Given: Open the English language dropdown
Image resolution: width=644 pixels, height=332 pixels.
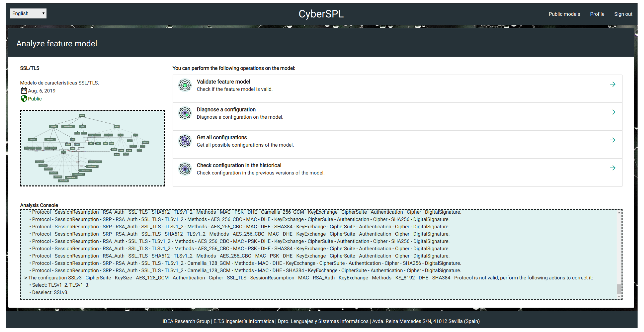Looking at the screenshot, I should pyautogui.click(x=28, y=13).
